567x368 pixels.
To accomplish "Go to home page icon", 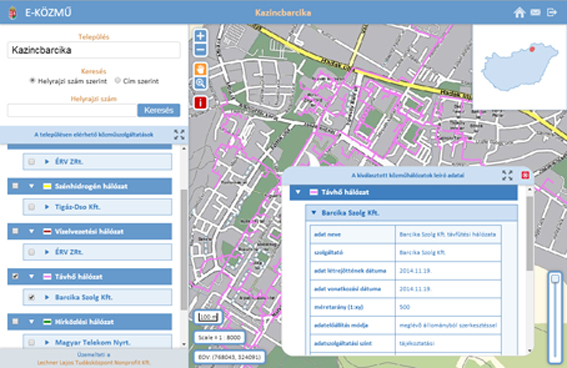I will (519, 13).
